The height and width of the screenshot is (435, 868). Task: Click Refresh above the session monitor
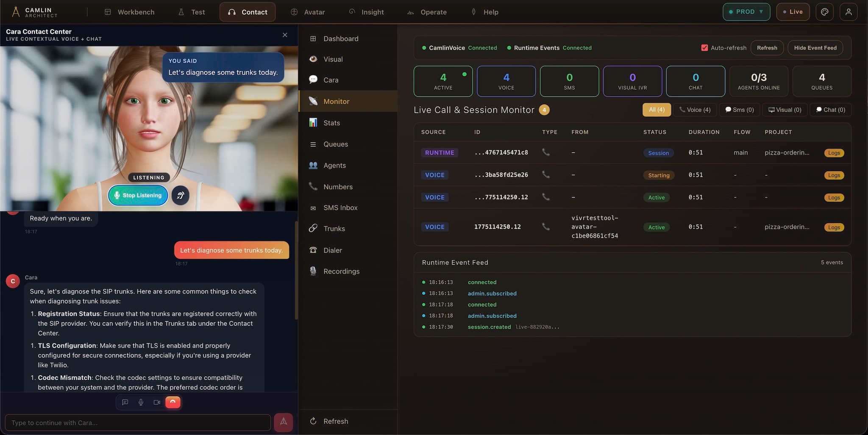pyautogui.click(x=767, y=47)
